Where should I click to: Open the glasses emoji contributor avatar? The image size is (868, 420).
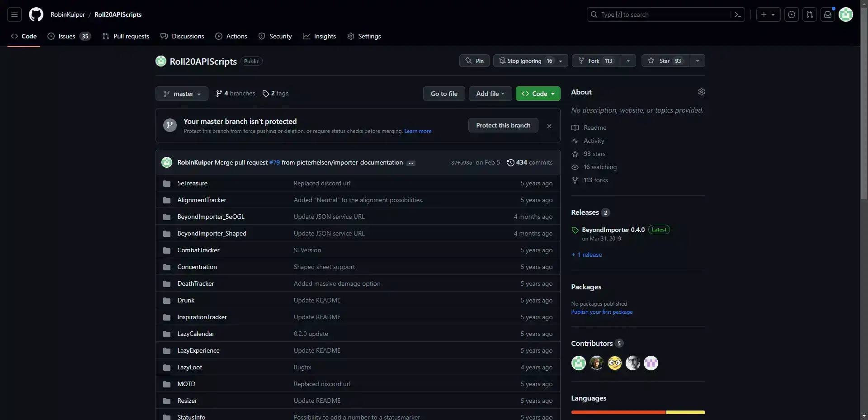click(614, 363)
